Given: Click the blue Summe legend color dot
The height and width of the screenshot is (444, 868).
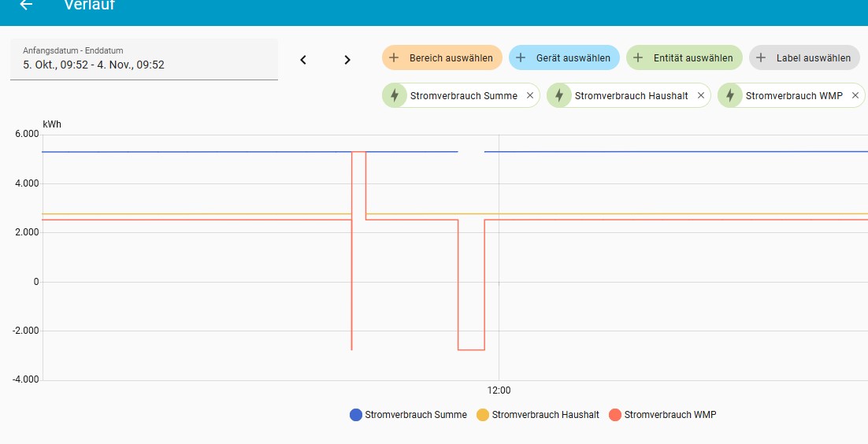Looking at the screenshot, I should pos(356,415).
